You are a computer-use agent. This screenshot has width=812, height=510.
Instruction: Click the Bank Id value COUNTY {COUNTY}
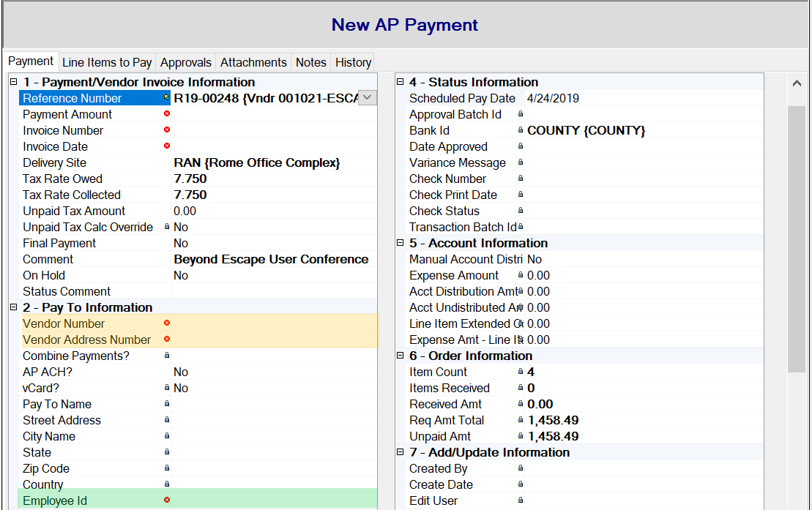tap(586, 130)
